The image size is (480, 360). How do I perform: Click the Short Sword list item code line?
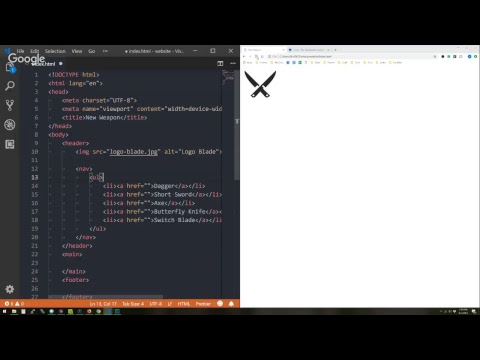tap(162, 194)
